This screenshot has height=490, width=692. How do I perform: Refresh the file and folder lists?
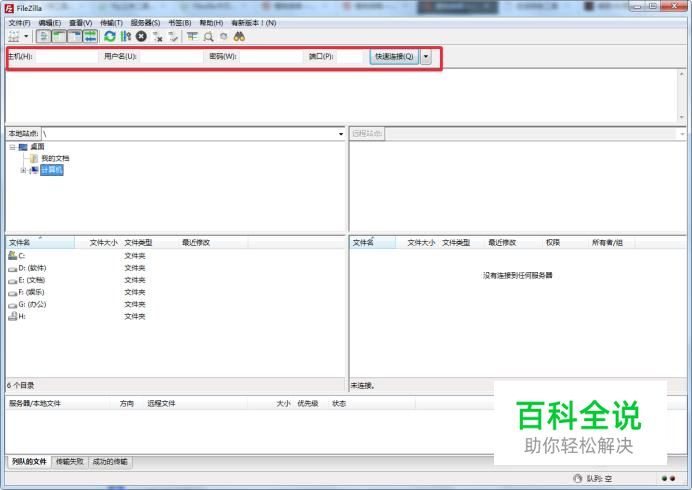109,36
